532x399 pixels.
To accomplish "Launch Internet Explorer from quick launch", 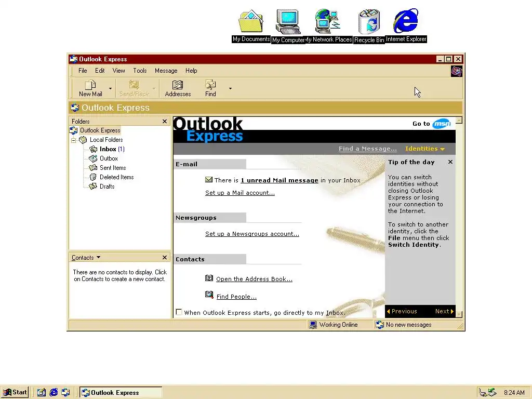I will pos(54,393).
